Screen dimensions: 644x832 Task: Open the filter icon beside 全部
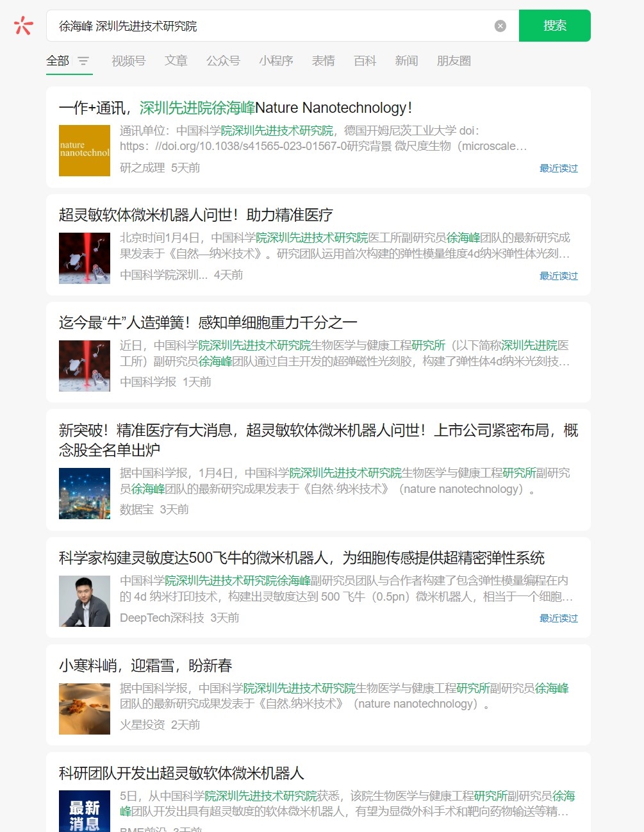(83, 61)
